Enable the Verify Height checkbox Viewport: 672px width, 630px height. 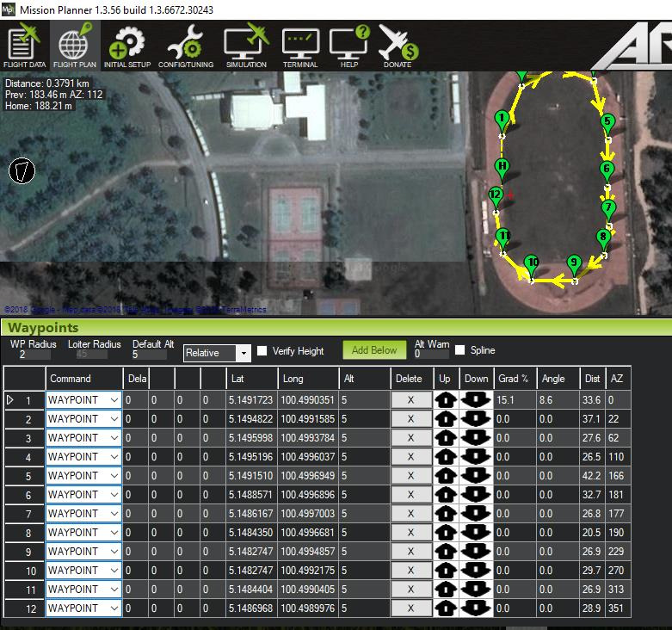coord(262,351)
